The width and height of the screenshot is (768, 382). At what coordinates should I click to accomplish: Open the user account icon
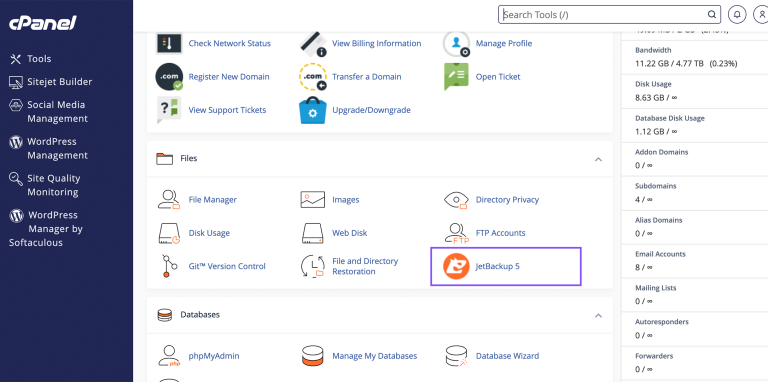(x=761, y=15)
